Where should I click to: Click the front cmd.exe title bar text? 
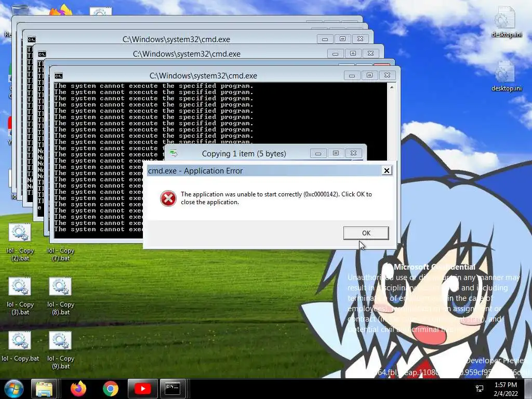[203, 76]
